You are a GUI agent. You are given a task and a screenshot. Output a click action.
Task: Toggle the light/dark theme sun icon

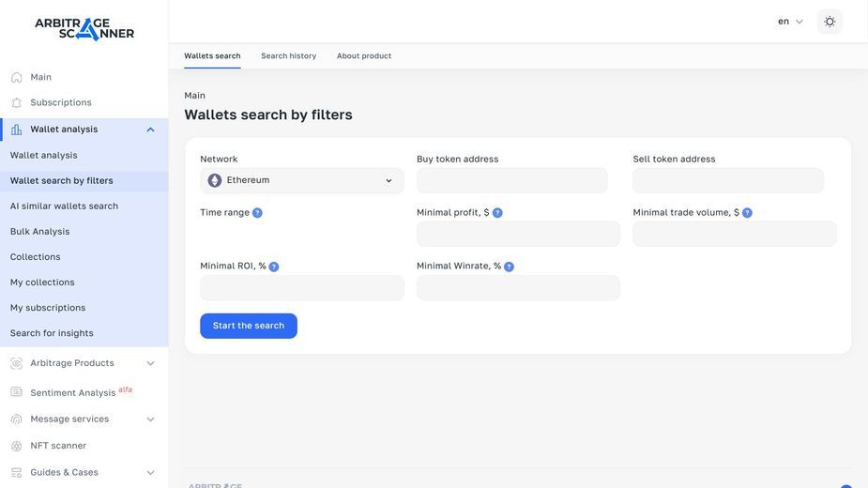830,22
